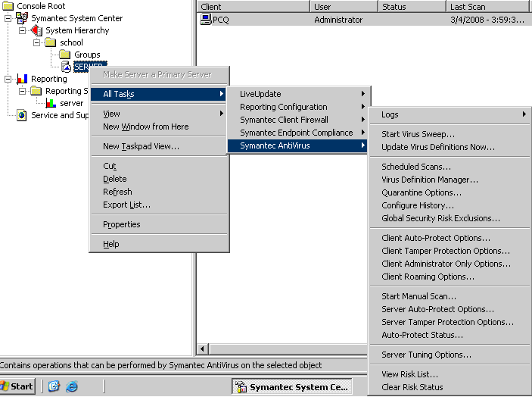Choose New Window from Here
This screenshot has height=397, width=532.
tap(159, 127)
